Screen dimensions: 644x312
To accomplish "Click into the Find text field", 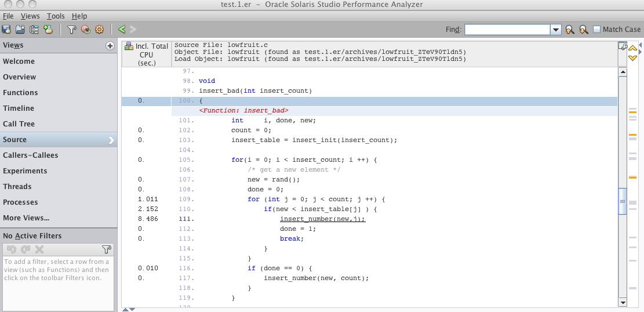I will coord(508,30).
